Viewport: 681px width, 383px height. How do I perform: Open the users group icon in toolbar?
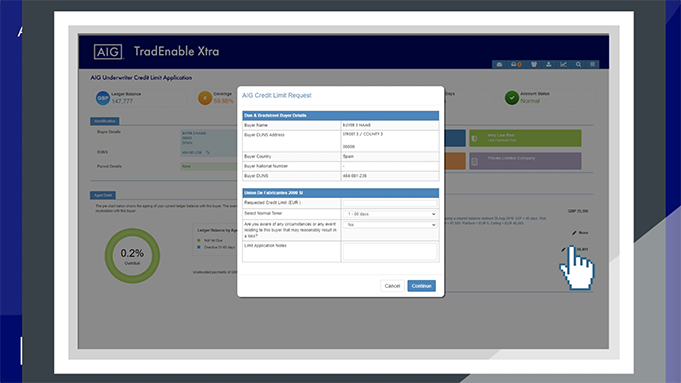point(534,64)
